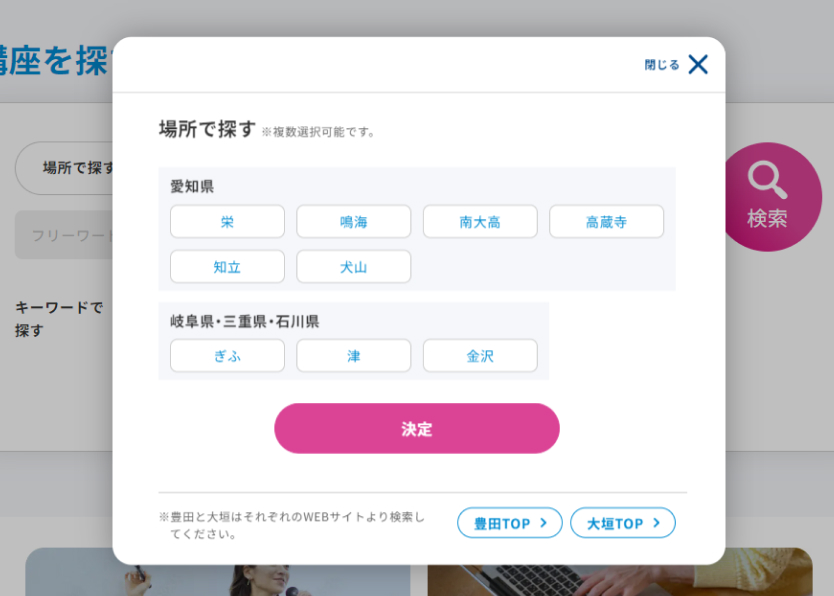Open the 場所で探す dropdown behind dialog

(x=65, y=168)
